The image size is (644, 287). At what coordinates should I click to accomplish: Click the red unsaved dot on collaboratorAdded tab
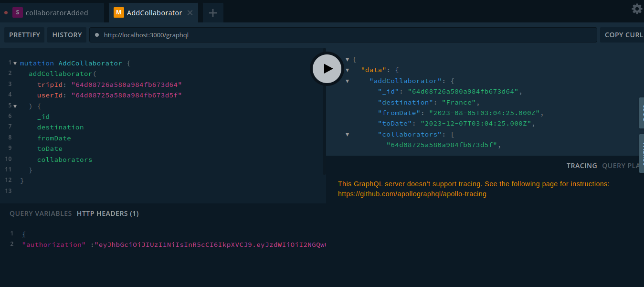coord(6,13)
